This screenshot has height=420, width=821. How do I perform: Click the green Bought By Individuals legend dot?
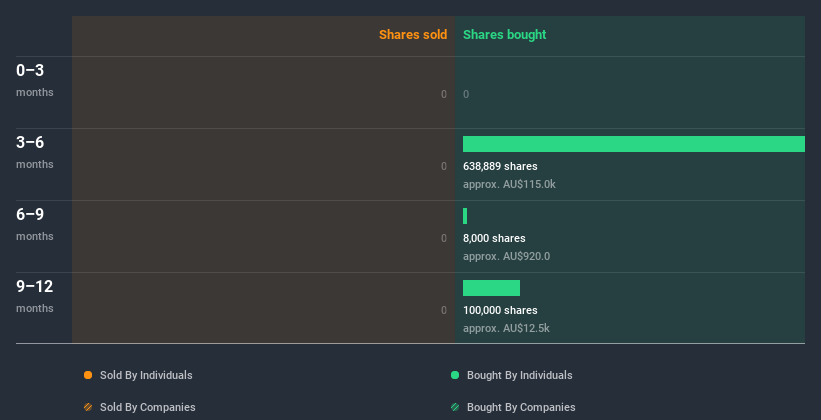(x=455, y=375)
